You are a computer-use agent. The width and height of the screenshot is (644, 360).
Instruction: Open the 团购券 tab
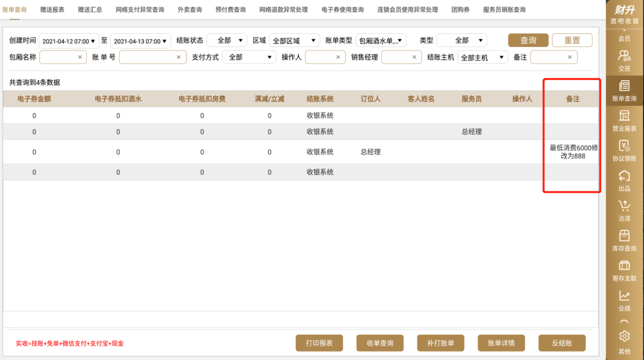pyautogui.click(x=460, y=10)
